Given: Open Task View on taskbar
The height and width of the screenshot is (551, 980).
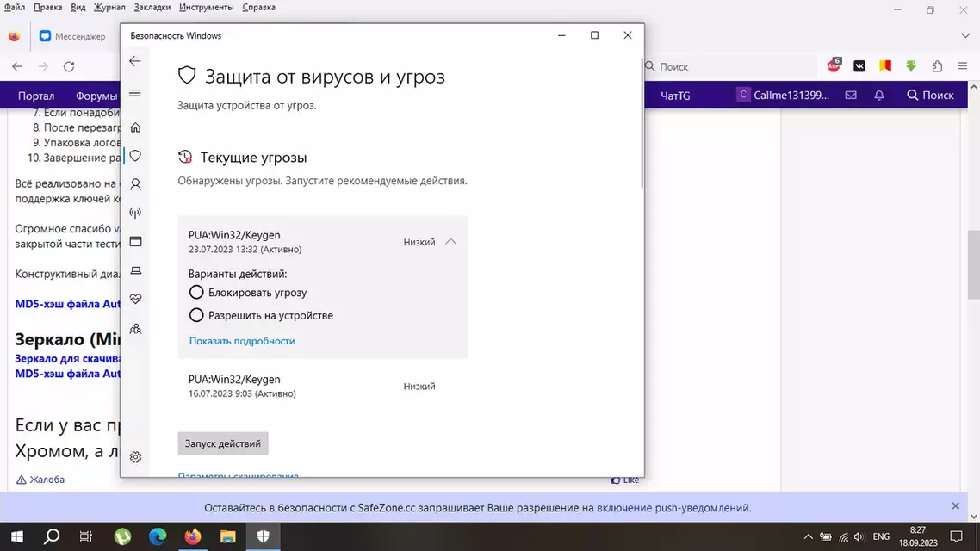Looking at the screenshot, I should 85,536.
